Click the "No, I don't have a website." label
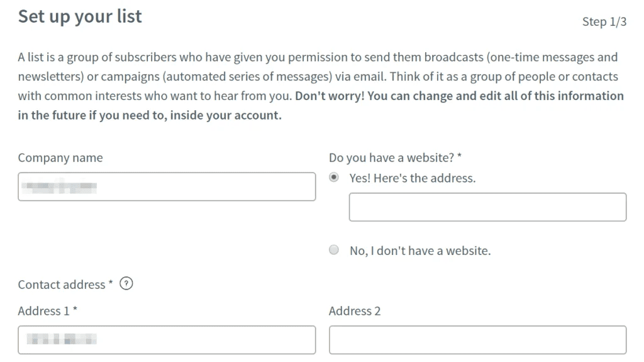This screenshot has width=644, height=362. click(420, 251)
